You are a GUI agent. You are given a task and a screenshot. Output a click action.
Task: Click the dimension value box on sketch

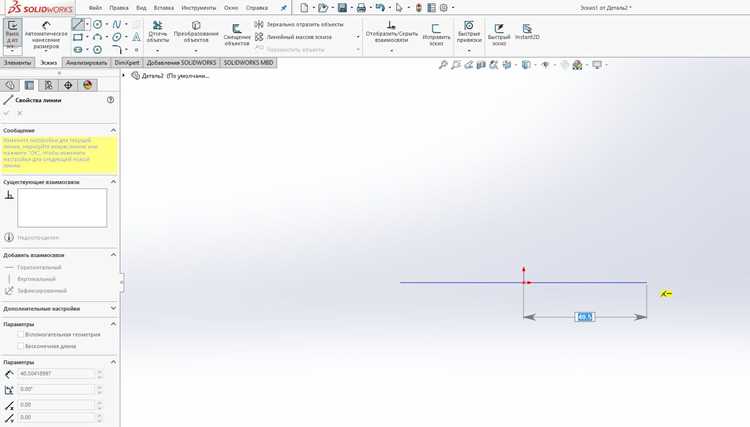click(x=585, y=317)
